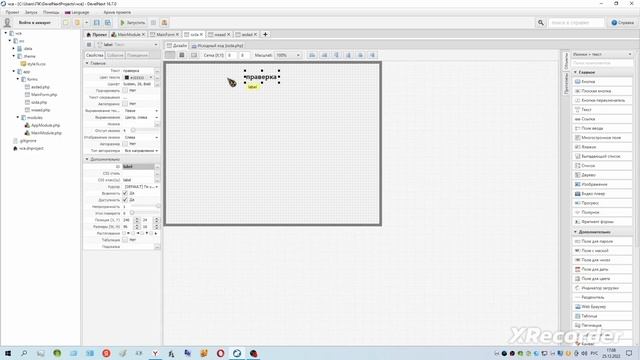640x360 pixels.
Task: Open the Выравнивание dropdown with Центр, слева
Action: point(141,118)
